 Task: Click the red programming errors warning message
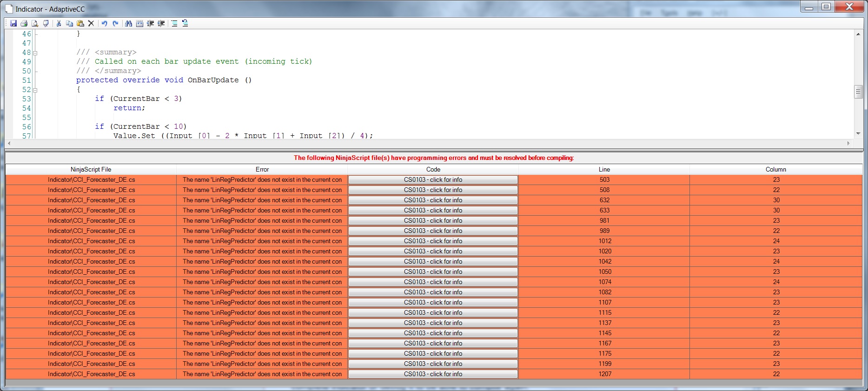tap(434, 158)
